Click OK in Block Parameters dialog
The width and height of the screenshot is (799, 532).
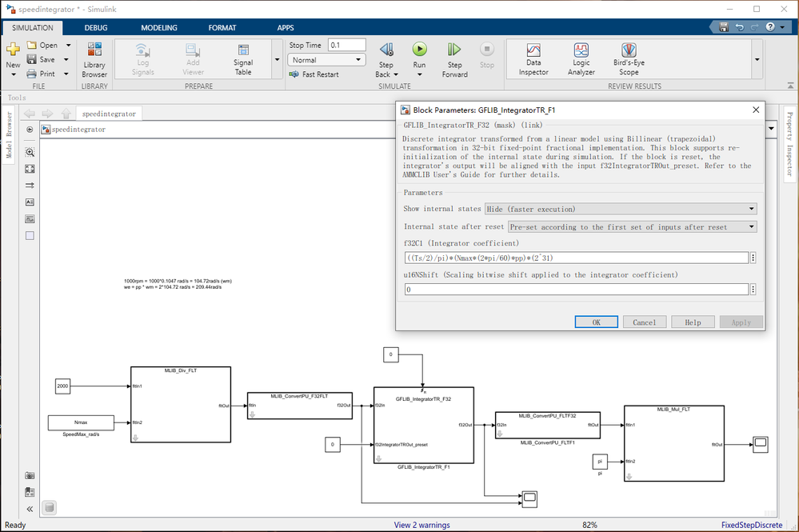(x=596, y=322)
